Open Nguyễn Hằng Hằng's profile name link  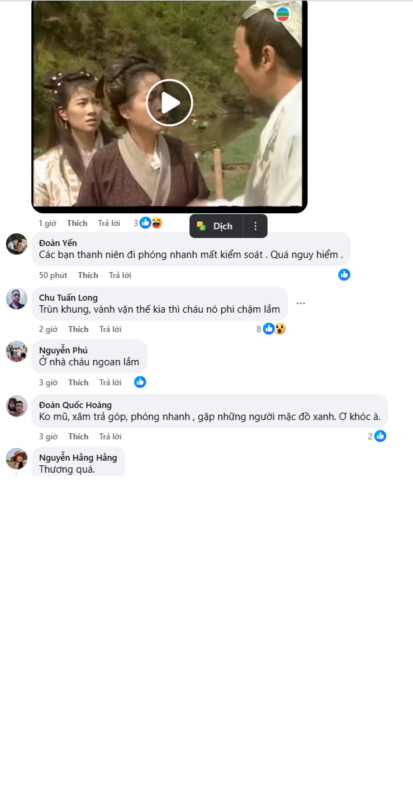tap(78, 458)
